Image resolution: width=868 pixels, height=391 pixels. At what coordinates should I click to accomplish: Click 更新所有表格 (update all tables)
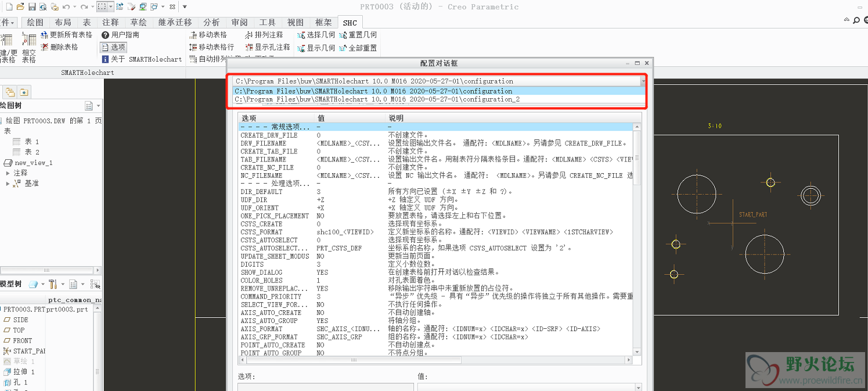pos(67,35)
